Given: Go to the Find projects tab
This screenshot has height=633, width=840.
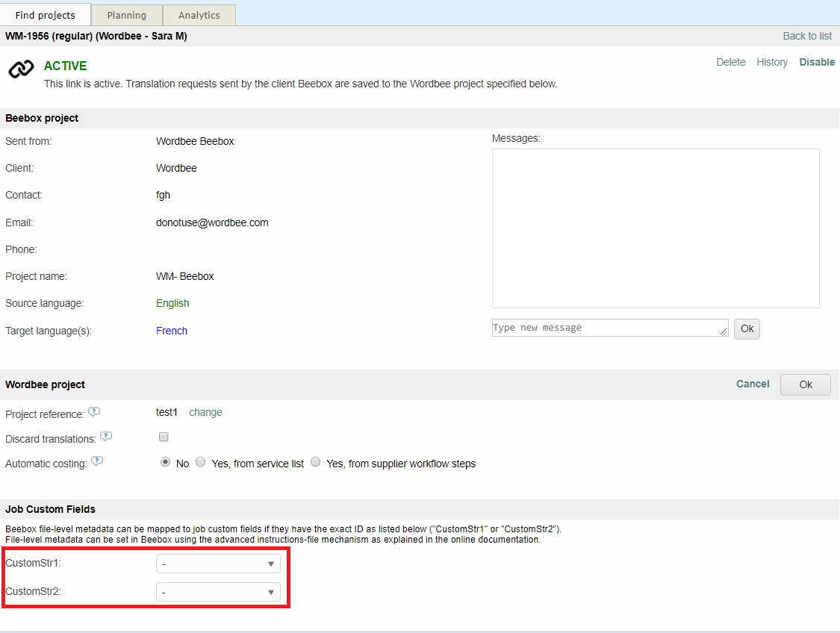Looking at the screenshot, I should coord(46,15).
